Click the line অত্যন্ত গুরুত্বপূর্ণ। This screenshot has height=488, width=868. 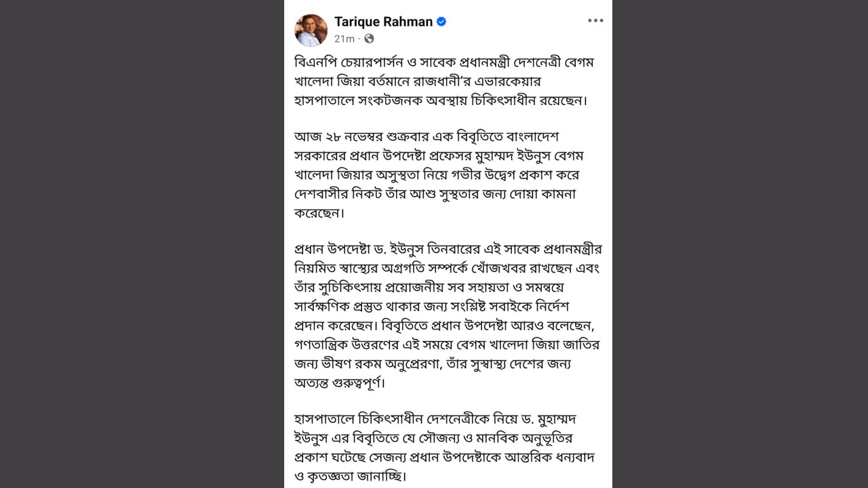point(340,382)
